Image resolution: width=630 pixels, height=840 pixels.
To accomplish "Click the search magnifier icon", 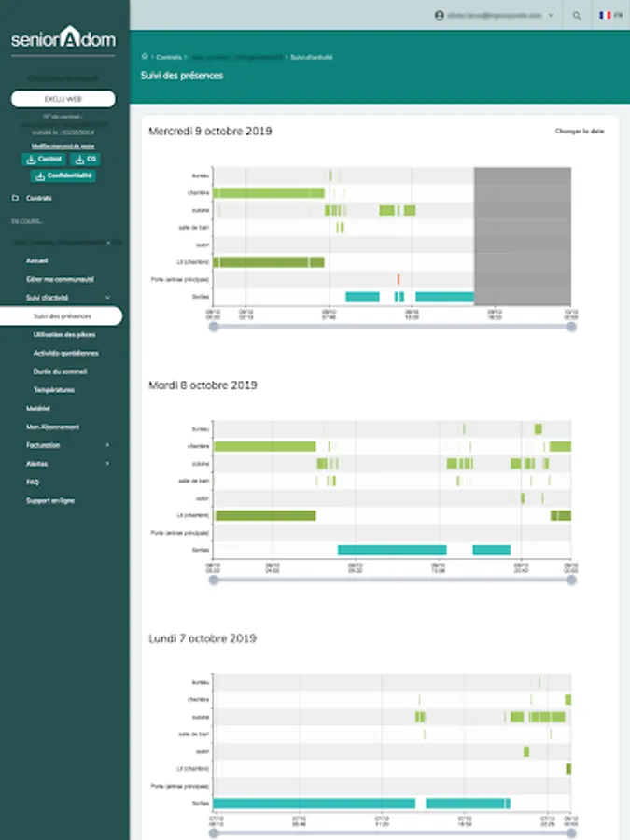I will pyautogui.click(x=577, y=16).
